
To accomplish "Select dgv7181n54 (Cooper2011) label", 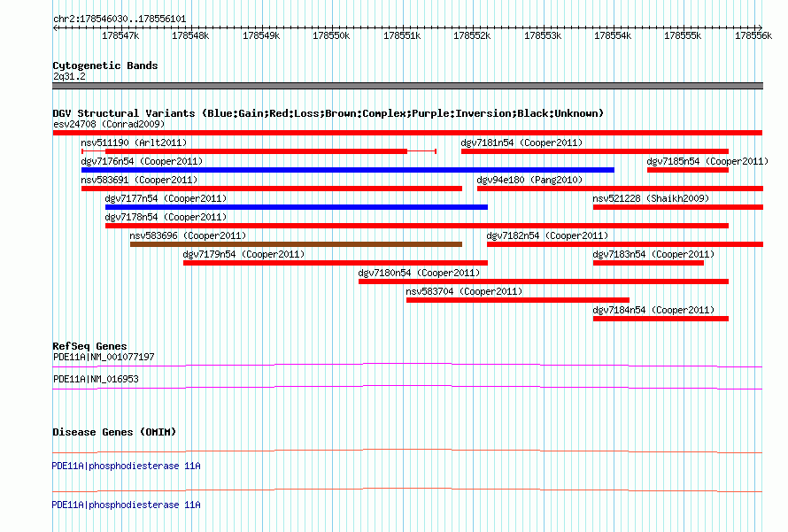I will tap(521, 143).
